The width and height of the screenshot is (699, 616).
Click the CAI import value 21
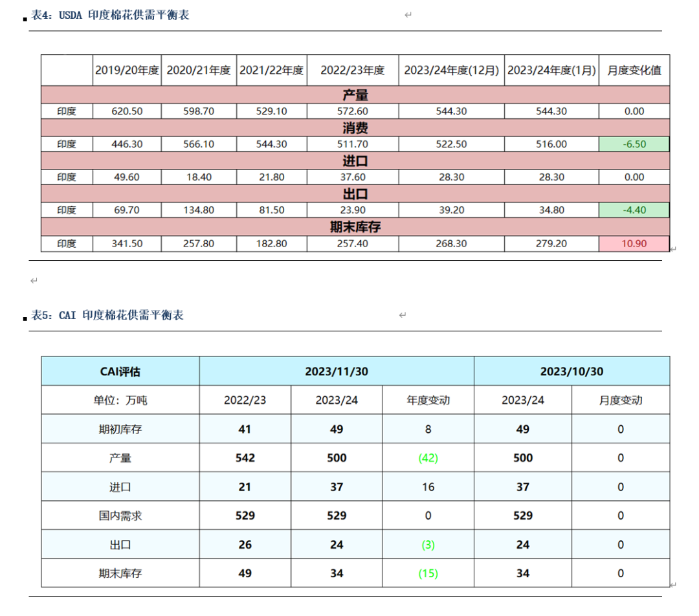pos(245,487)
